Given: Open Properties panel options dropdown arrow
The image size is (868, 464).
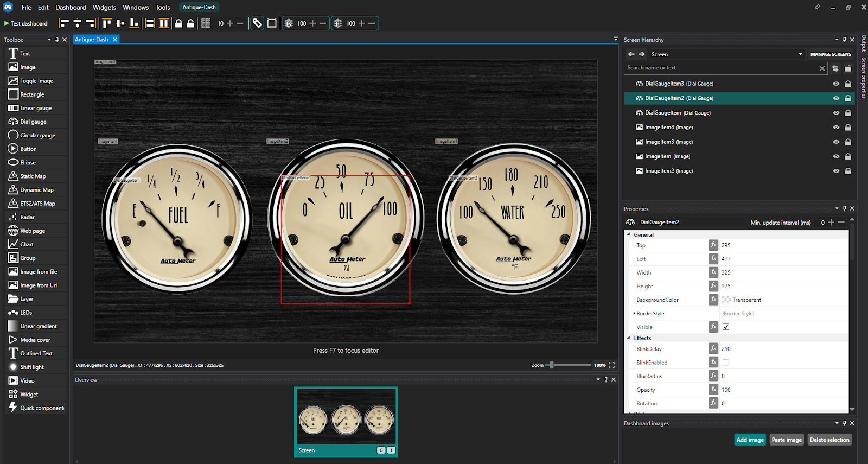Looking at the screenshot, I should pos(837,208).
